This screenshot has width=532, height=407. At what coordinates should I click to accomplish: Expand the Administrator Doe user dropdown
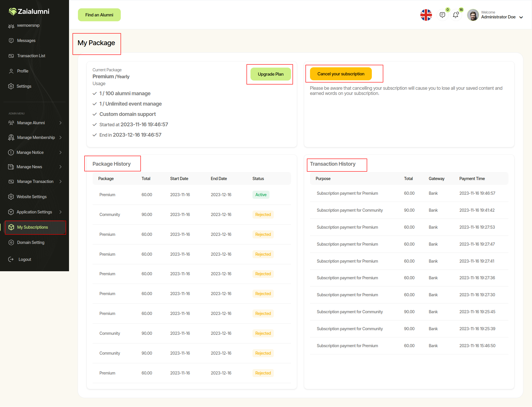point(521,17)
